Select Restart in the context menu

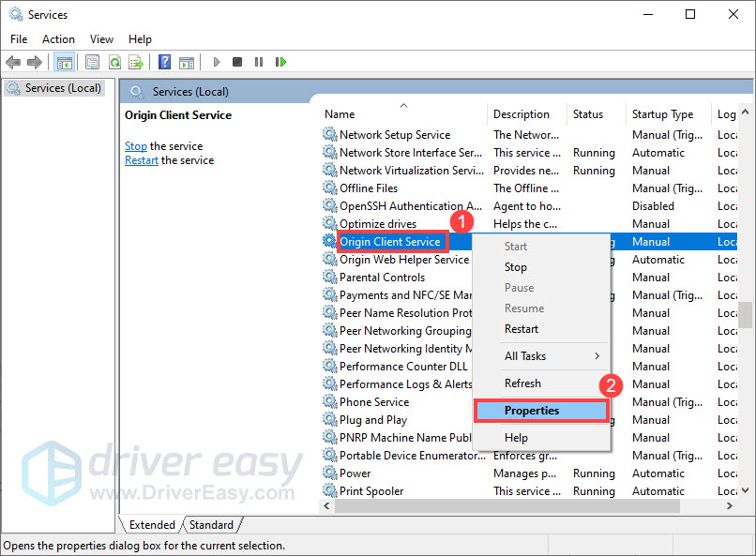[x=522, y=329]
